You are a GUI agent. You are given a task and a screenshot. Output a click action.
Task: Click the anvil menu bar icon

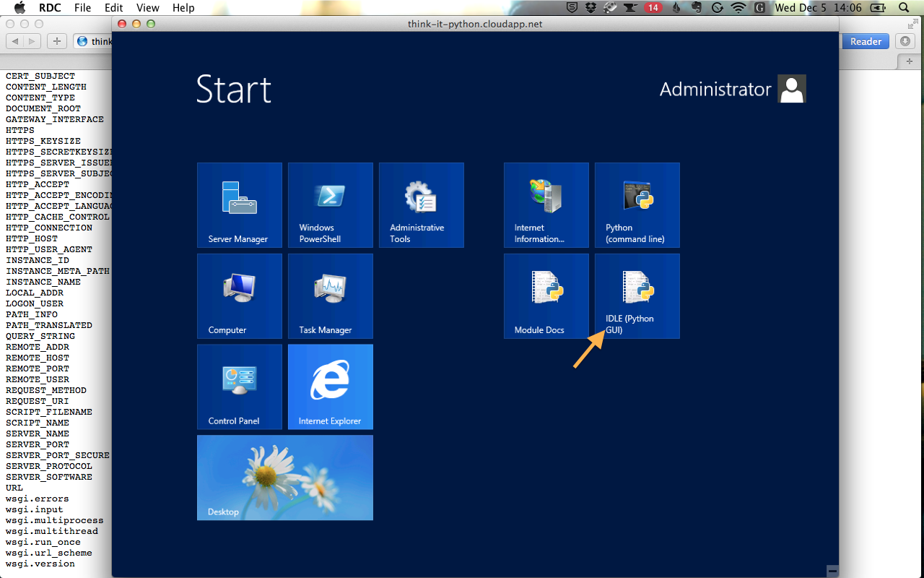pos(629,8)
